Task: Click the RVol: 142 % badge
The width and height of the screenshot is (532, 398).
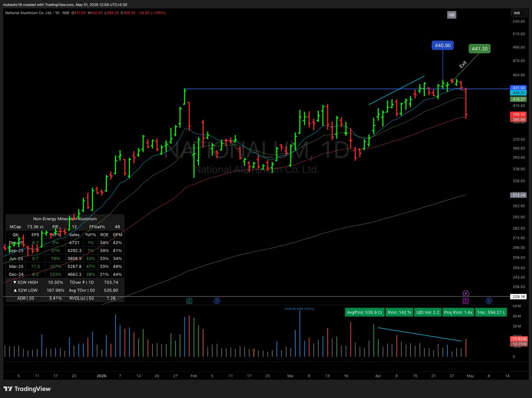Action: click(399, 312)
